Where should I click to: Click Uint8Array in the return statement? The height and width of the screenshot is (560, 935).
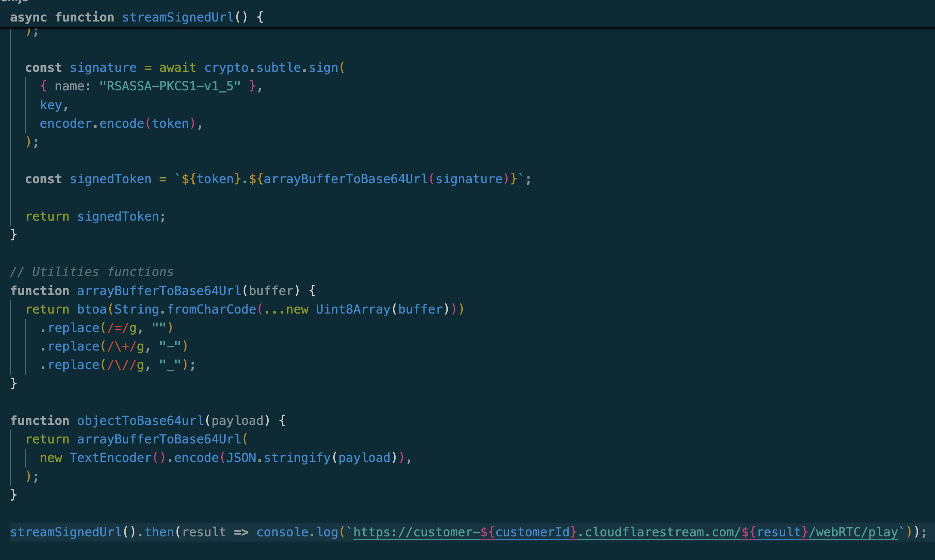point(353,309)
